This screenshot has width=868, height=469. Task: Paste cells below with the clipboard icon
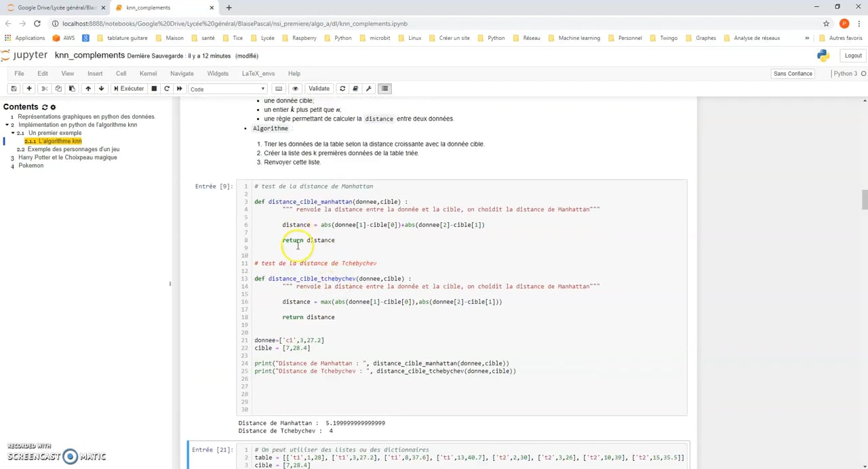(72, 89)
